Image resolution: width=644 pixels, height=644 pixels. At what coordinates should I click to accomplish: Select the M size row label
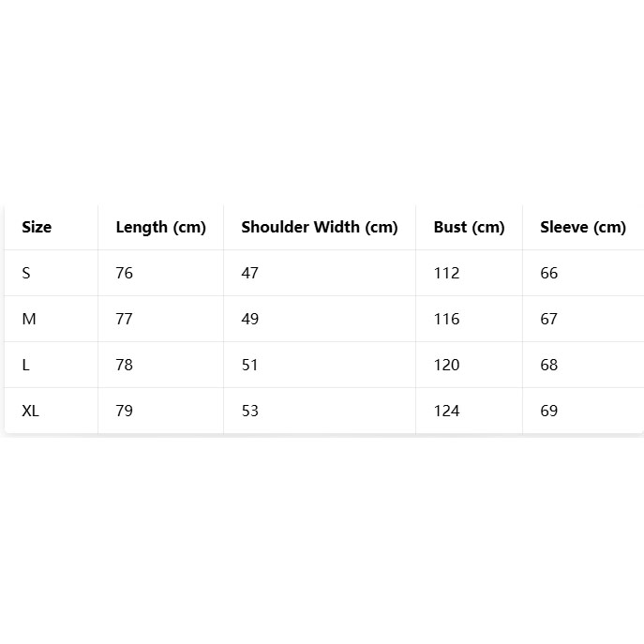coord(29,319)
